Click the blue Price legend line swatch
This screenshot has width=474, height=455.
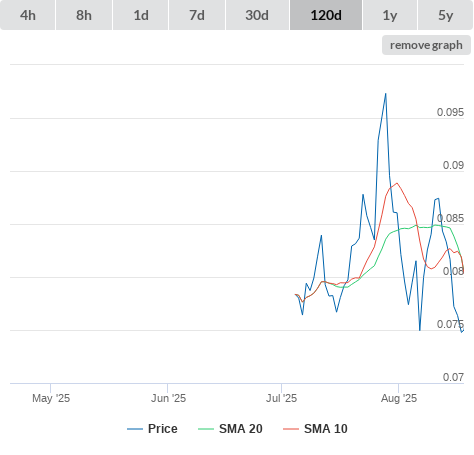(x=135, y=429)
